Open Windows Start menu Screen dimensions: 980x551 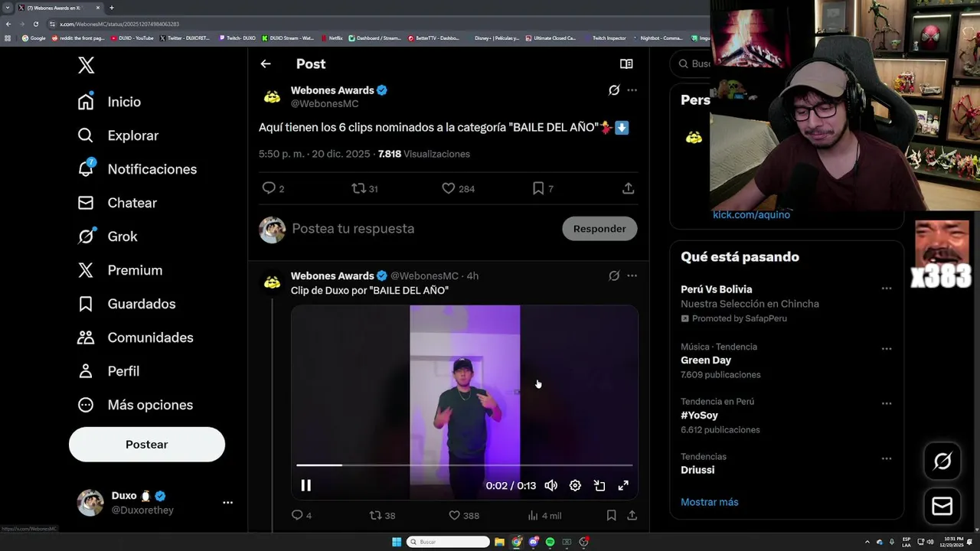pos(397,542)
